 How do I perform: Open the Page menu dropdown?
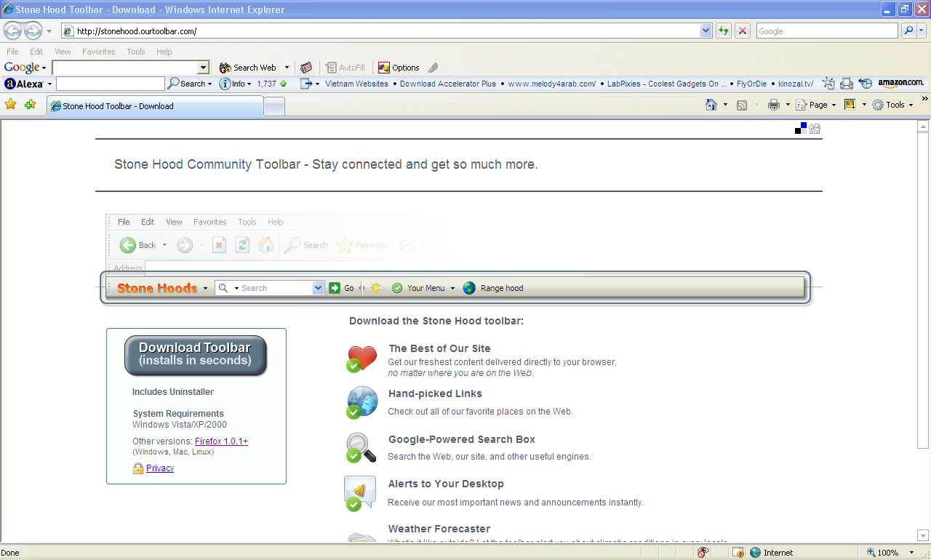coord(834,105)
